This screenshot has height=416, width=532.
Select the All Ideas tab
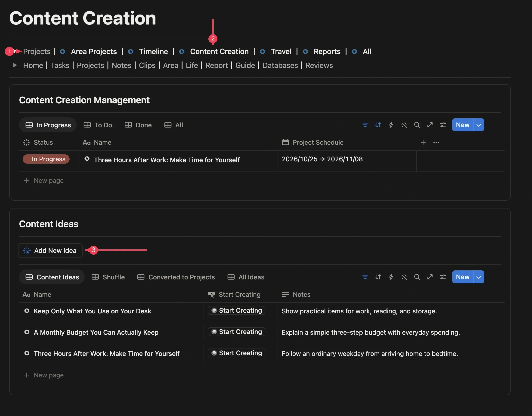point(246,277)
